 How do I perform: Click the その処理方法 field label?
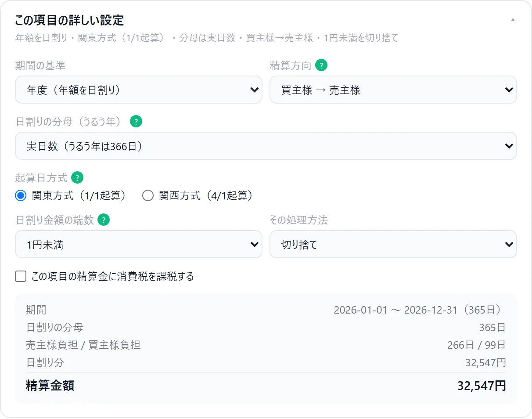(x=299, y=220)
